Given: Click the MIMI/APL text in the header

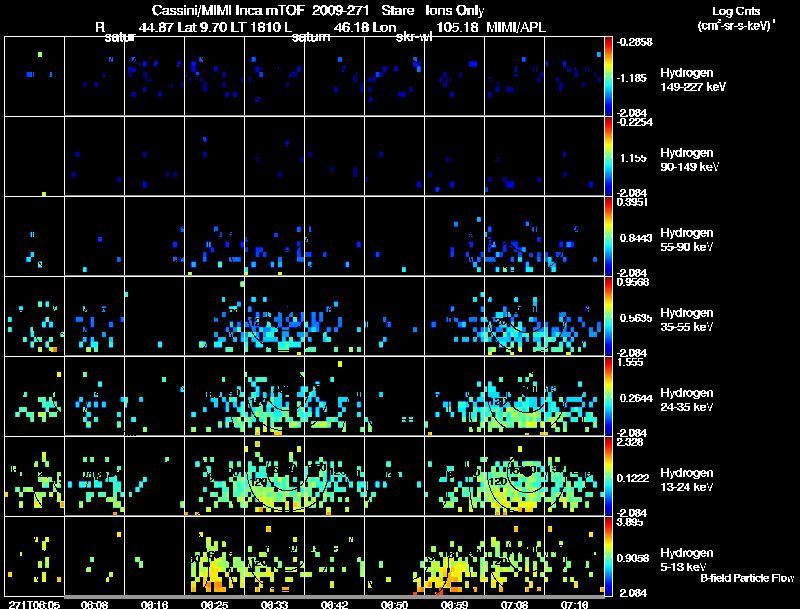Looking at the screenshot, I should coord(515,27).
